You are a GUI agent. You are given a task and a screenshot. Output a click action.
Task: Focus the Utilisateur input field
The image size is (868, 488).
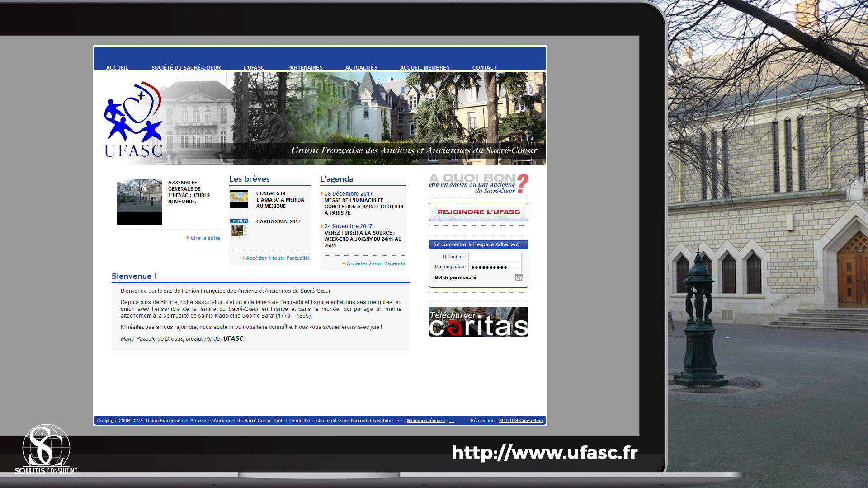click(x=495, y=257)
